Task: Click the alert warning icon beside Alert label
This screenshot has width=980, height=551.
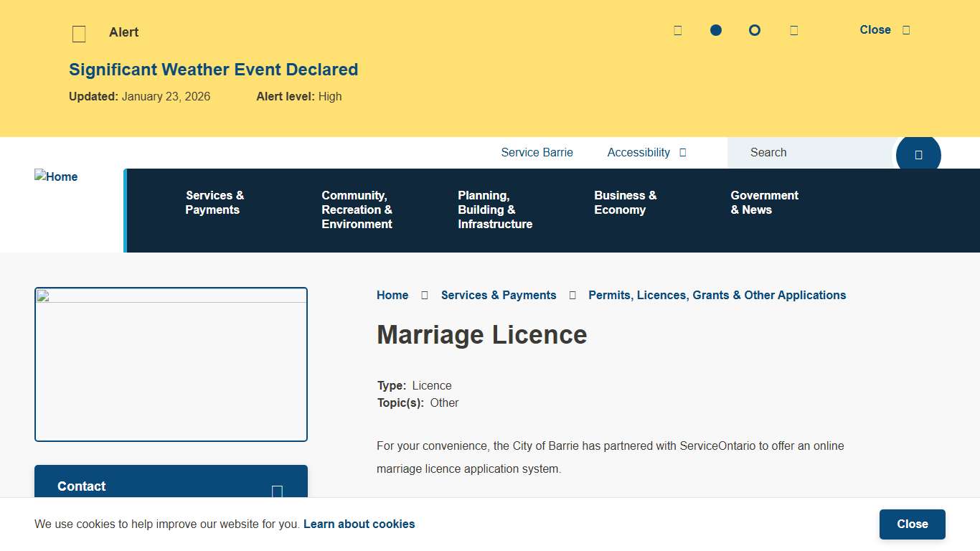Action: pos(79,33)
